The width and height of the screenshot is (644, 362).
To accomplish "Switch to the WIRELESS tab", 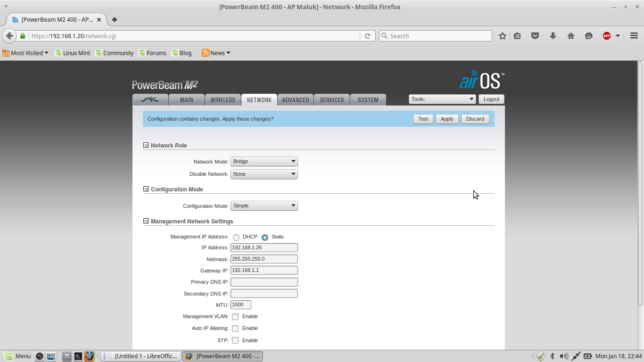I will click(x=223, y=100).
